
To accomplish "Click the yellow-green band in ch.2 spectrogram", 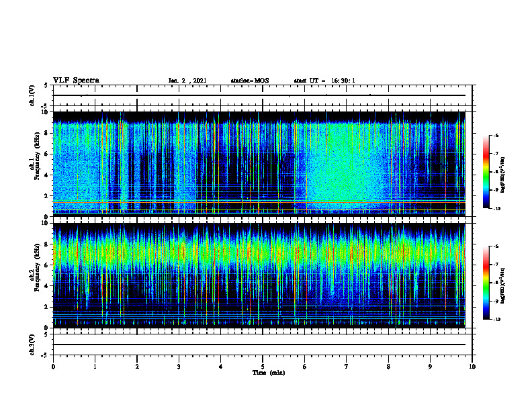I will 259,253.
